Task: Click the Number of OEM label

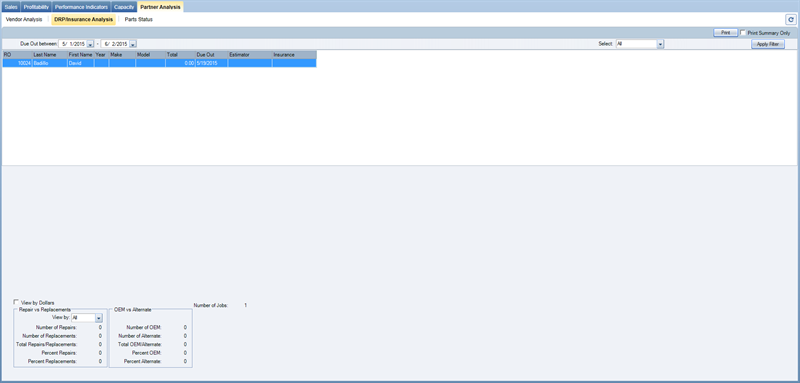Action: click(145, 327)
